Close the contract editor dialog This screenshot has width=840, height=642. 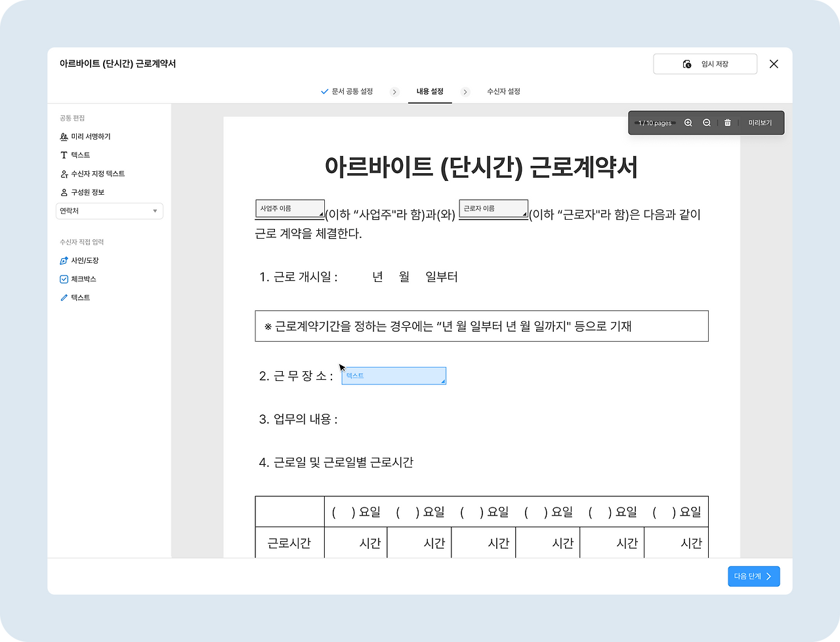point(774,64)
